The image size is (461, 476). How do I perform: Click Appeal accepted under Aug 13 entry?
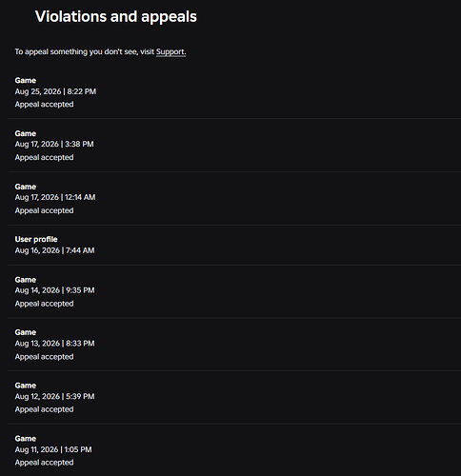tap(44, 357)
